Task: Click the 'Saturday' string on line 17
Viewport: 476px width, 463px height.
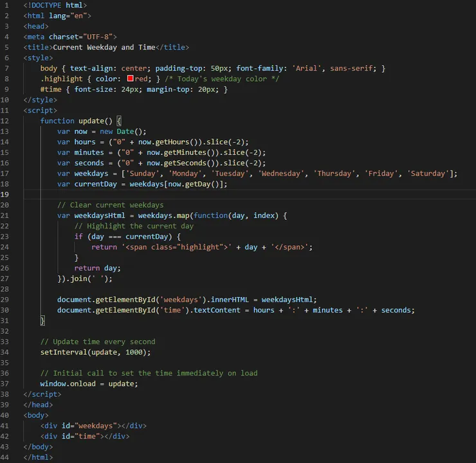Action: point(428,174)
